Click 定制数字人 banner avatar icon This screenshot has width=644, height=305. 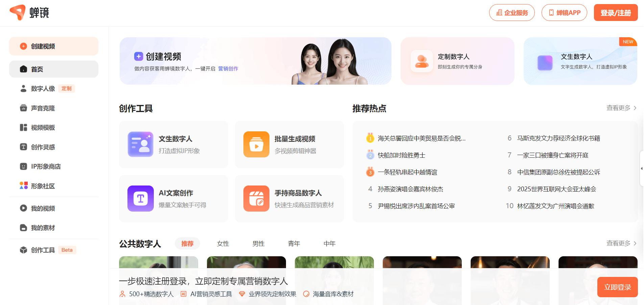click(x=422, y=61)
